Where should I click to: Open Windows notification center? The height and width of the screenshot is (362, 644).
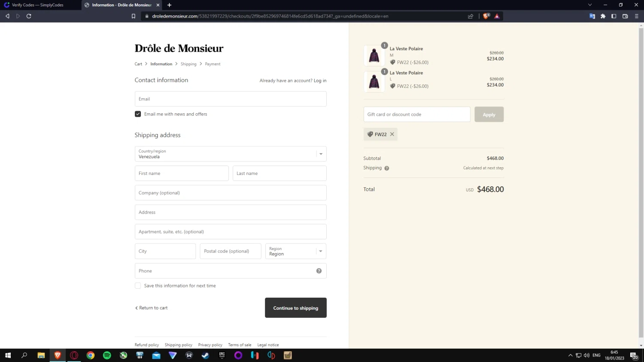[634, 356]
